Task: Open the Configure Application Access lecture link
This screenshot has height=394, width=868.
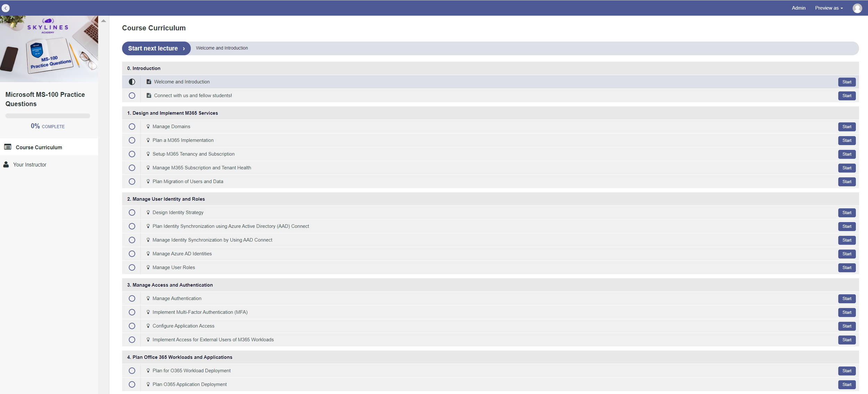Action: tap(183, 326)
